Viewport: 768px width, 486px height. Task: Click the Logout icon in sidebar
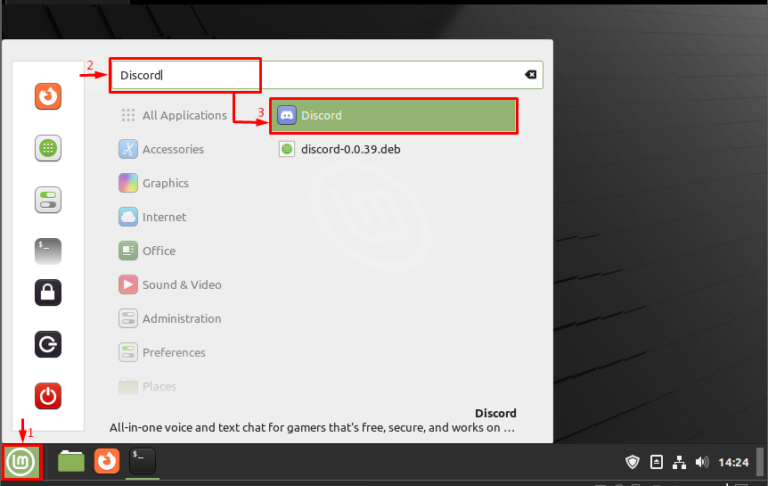point(48,344)
